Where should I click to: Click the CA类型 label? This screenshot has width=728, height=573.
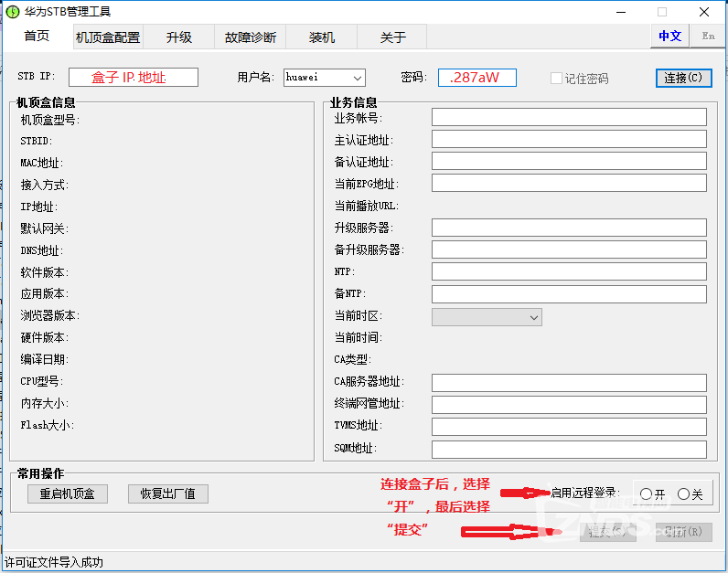[352, 359]
